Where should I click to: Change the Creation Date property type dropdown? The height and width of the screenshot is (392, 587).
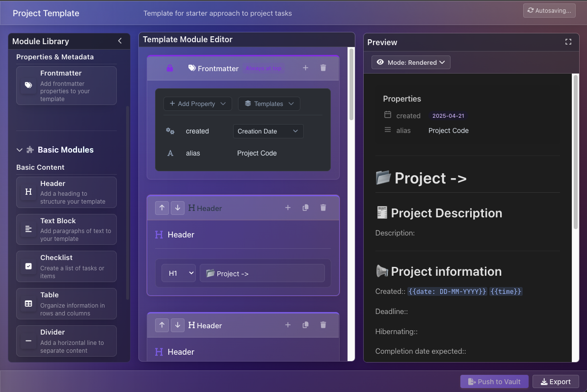click(x=268, y=131)
